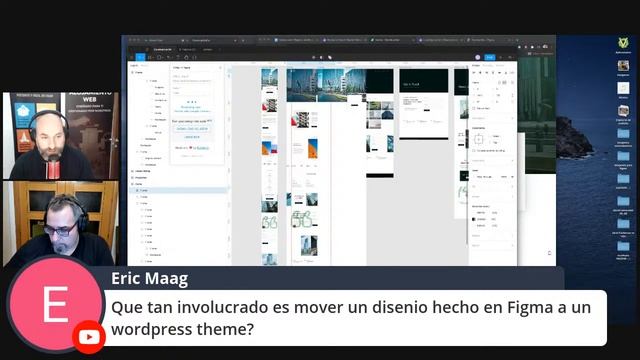640x360 pixels.
Task: Switch to the Design tab in right panel
Action: pyautogui.click(x=476, y=65)
